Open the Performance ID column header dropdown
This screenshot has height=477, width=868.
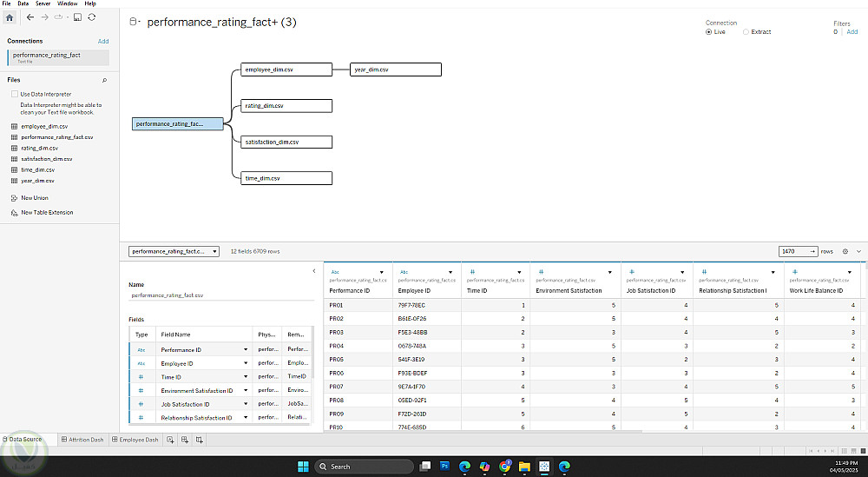(382, 273)
